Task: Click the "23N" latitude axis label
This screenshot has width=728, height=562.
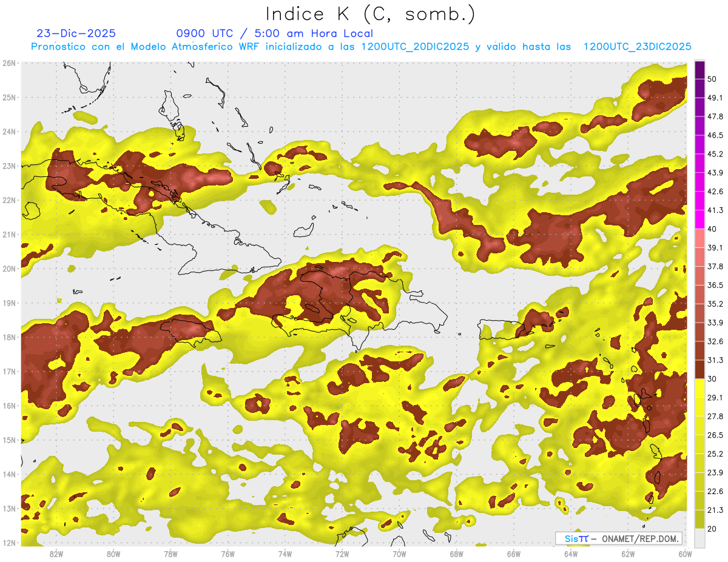Action: point(9,166)
